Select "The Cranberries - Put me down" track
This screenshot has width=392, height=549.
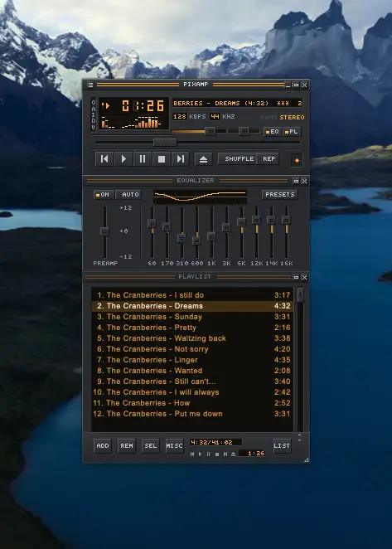tap(192, 414)
